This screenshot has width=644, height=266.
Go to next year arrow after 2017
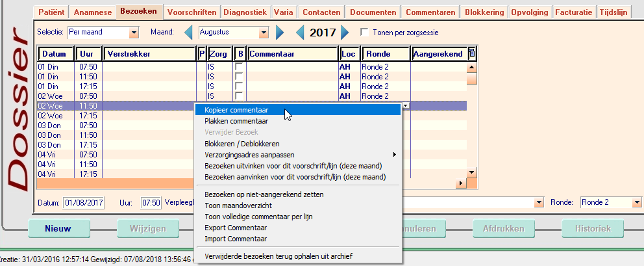click(345, 33)
